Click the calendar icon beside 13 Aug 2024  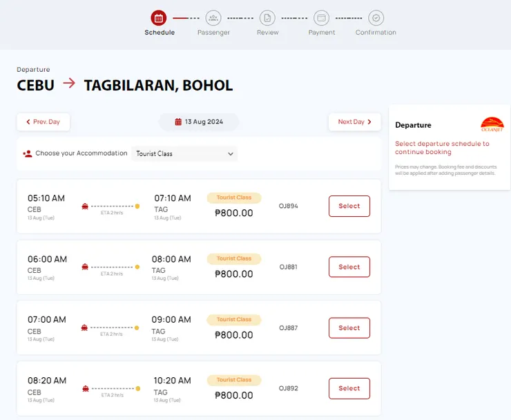pyautogui.click(x=178, y=122)
